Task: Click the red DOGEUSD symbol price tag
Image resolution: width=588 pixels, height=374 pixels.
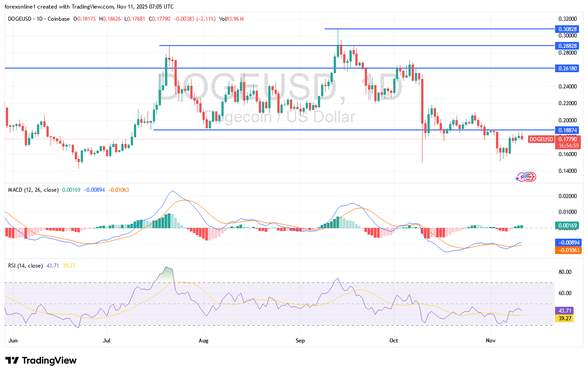Action: [x=541, y=139]
